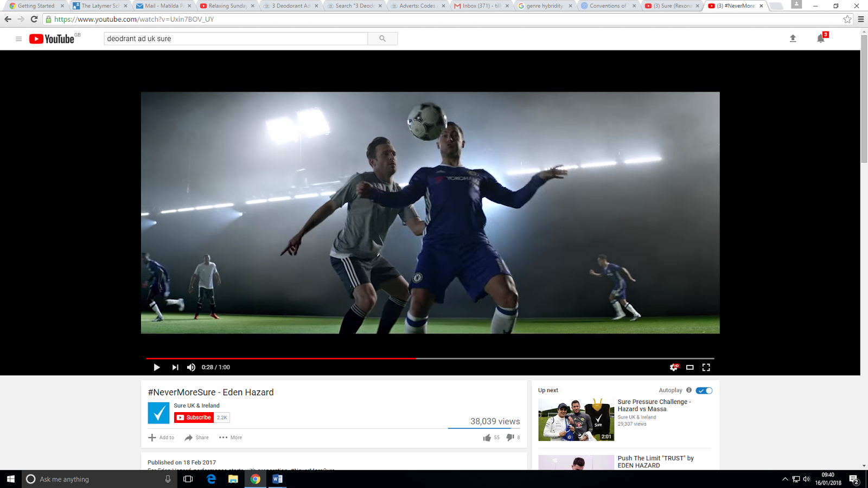The image size is (868, 488).
Task: Go forward in browser history
Action: coord(21,19)
